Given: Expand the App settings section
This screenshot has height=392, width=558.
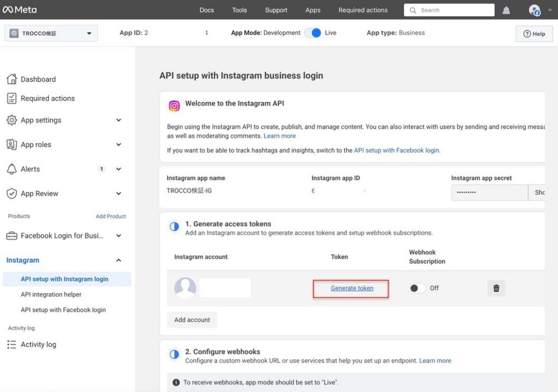Looking at the screenshot, I should [119, 120].
